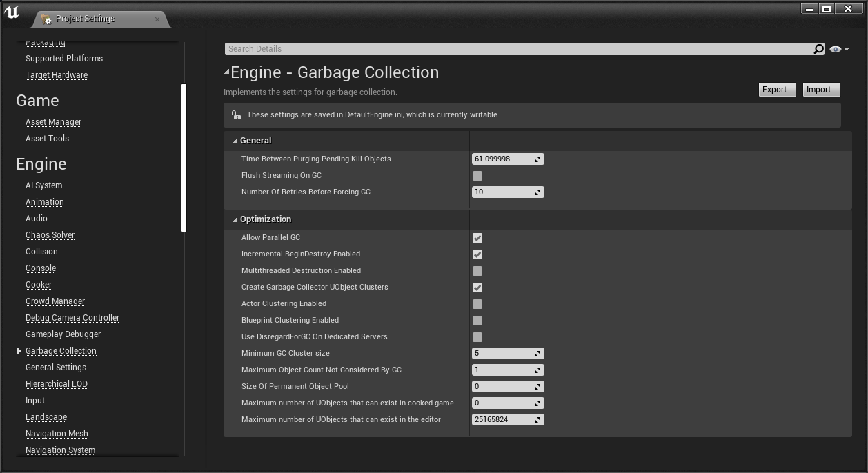This screenshot has height=473, width=868.
Task: Open Cooker settings
Action: click(39, 285)
